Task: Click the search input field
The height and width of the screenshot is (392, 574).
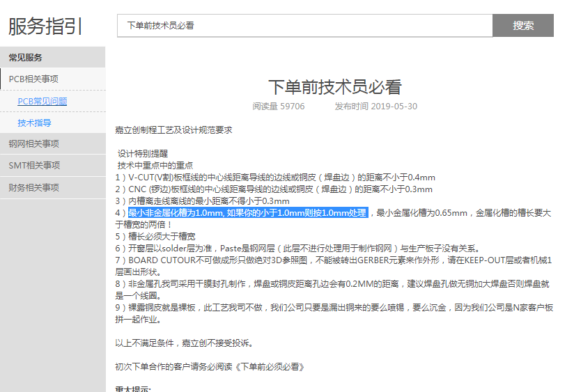Action: pos(304,26)
